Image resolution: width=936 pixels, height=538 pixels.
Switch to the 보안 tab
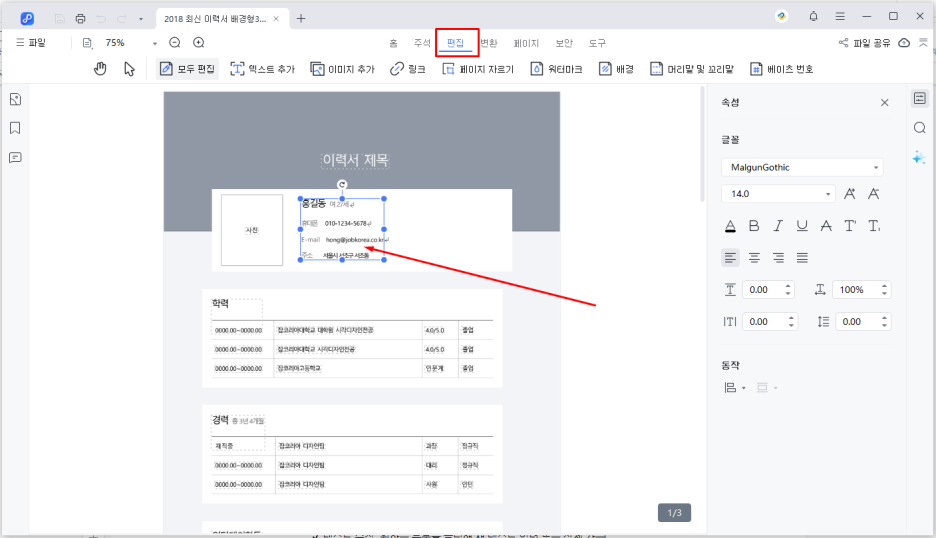(x=564, y=43)
